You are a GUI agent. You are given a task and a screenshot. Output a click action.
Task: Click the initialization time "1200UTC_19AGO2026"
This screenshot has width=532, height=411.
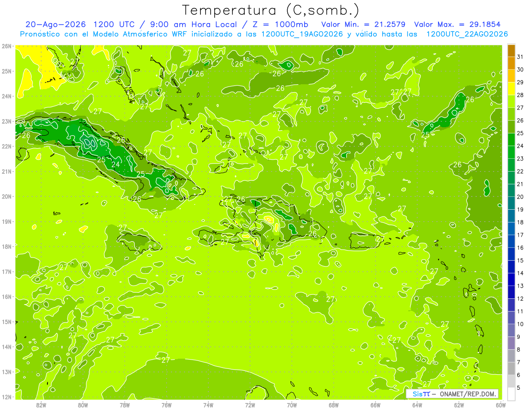coord(302,34)
